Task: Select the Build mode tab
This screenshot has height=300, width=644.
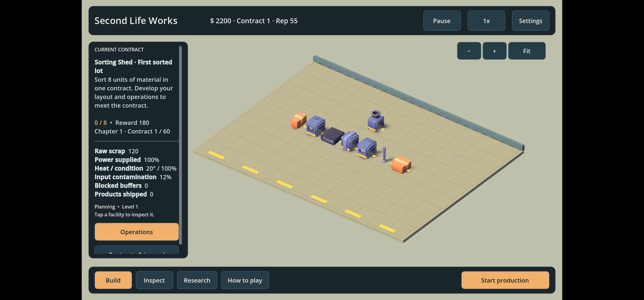Action: (113, 280)
